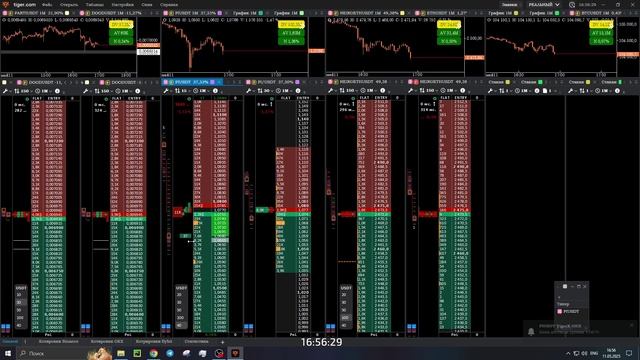Show info icon of right NEIROETHUSDT order book

coord(462,91)
